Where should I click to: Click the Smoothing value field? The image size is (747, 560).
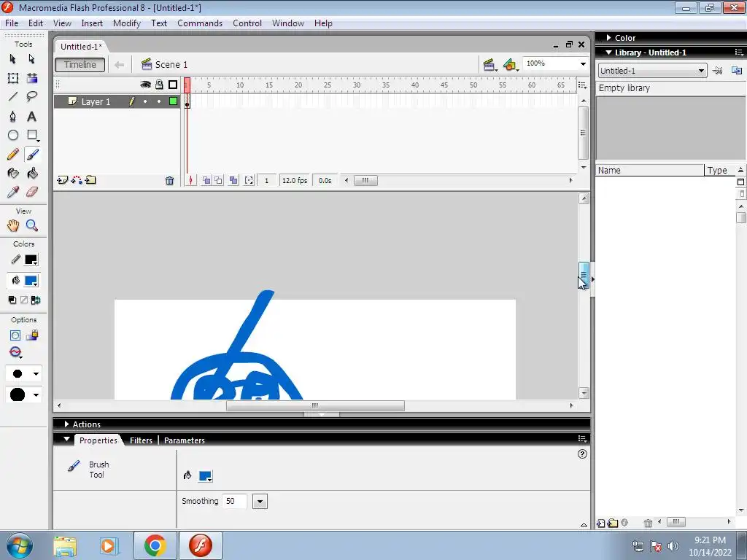click(x=236, y=502)
